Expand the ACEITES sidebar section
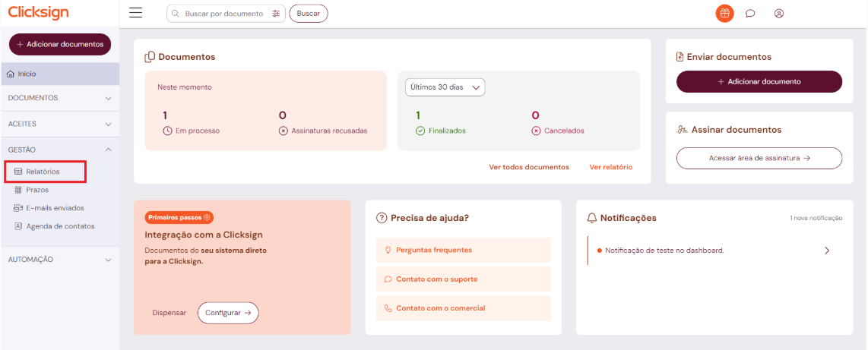 108,124
